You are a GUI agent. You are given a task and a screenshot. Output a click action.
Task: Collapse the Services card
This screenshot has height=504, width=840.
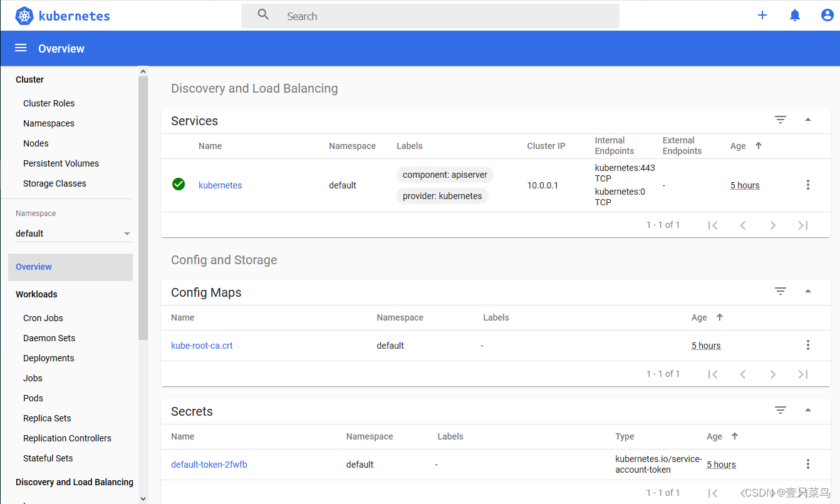tap(808, 120)
